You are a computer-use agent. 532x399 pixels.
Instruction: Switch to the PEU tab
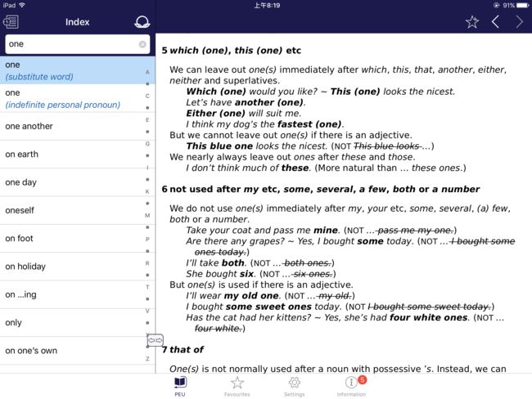pos(180,386)
